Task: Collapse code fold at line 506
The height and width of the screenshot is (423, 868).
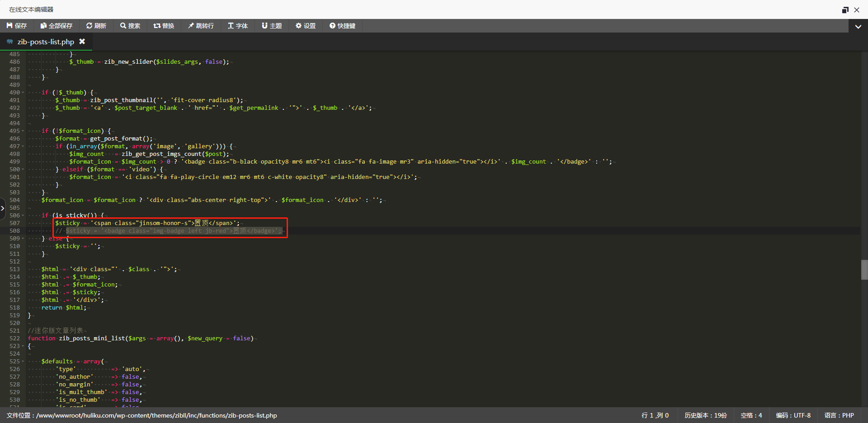Action: pos(23,216)
